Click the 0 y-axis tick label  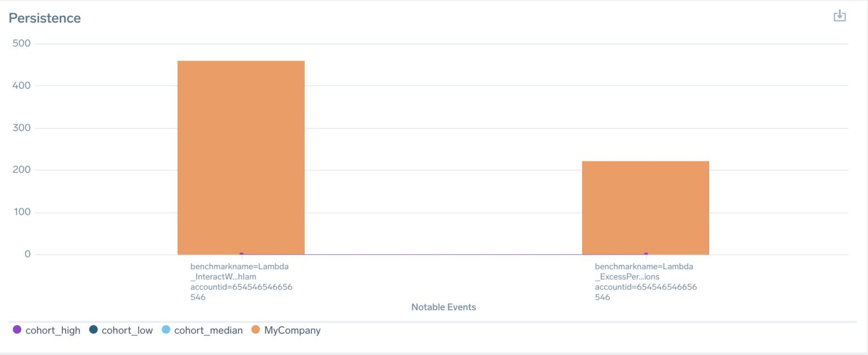point(27,254)
